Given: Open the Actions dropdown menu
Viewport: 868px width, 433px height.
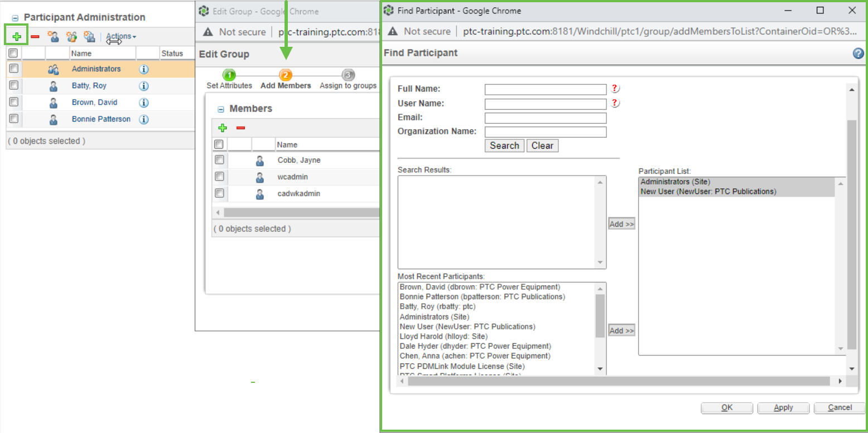Looking at the screenshot, I should tap(121, 37).
